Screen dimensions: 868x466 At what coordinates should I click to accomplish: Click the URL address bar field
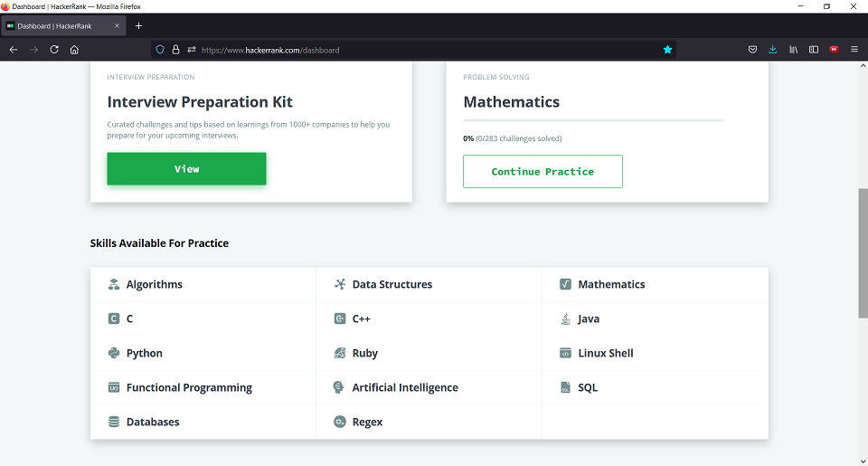pyautogui.click(x=412, y=50)
